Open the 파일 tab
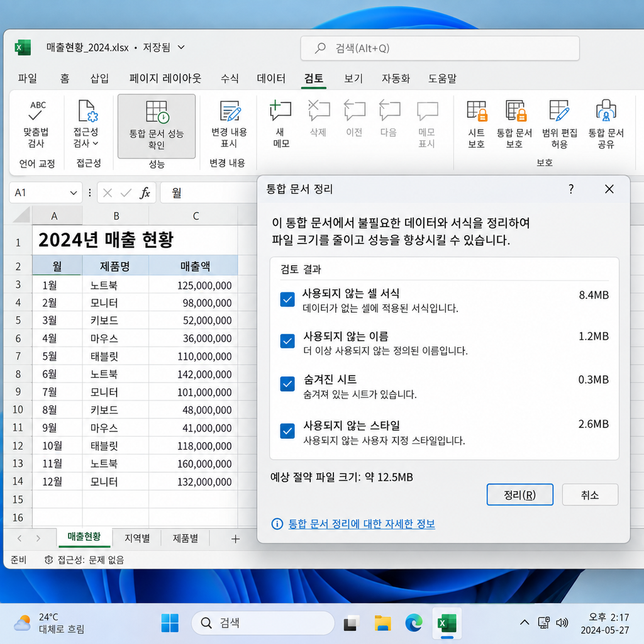Screen dimensions: 644x644 click(x=28, y=78)
